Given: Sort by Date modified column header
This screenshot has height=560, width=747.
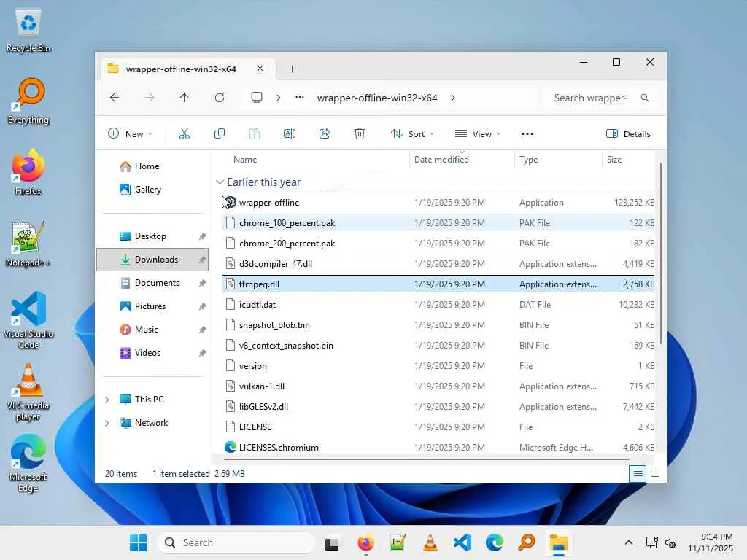Looking at the screenshot, I should tap(441, 160).
